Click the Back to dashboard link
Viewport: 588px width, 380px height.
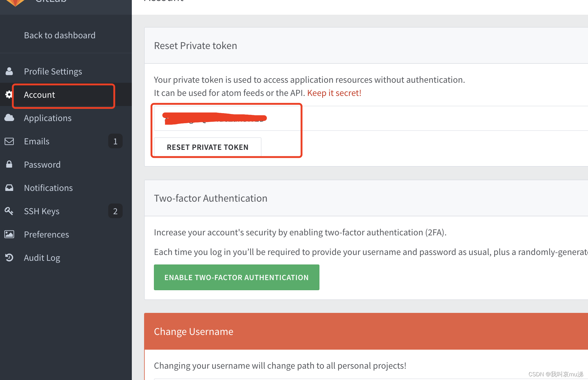[x=59, y=35]
